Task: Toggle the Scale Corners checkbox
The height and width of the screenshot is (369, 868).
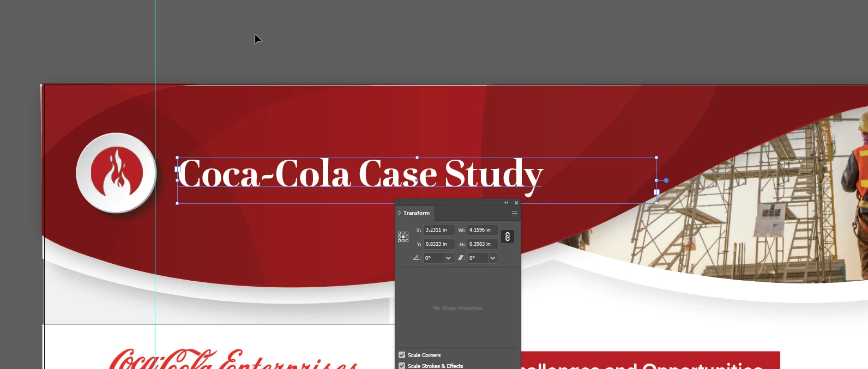Action: 402,355
